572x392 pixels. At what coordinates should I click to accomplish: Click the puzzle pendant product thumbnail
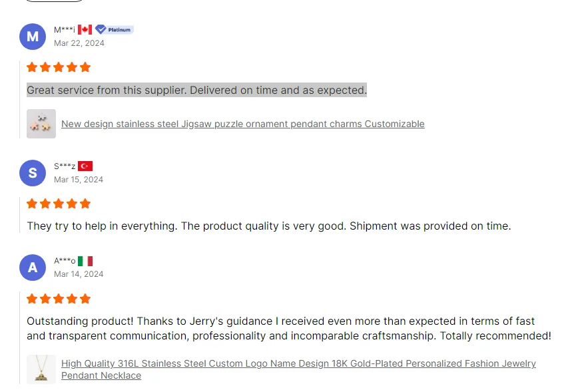click(41, 124)
